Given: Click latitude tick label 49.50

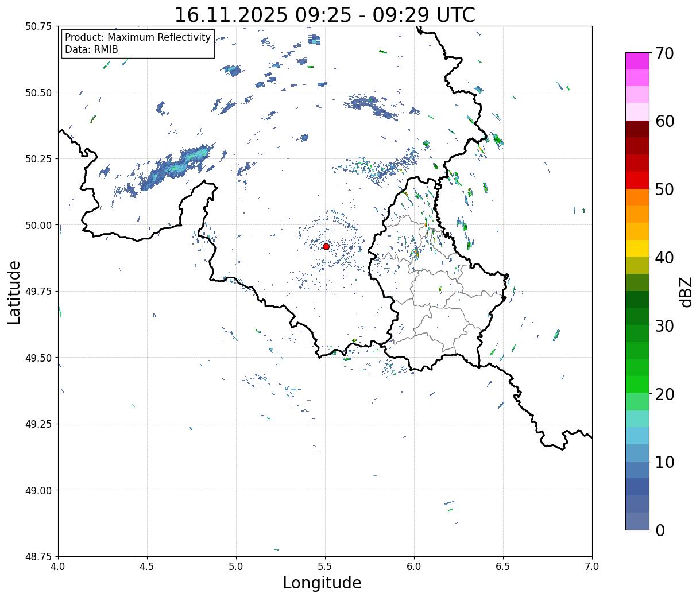Looking at the screenshot, I should point(38,358).
